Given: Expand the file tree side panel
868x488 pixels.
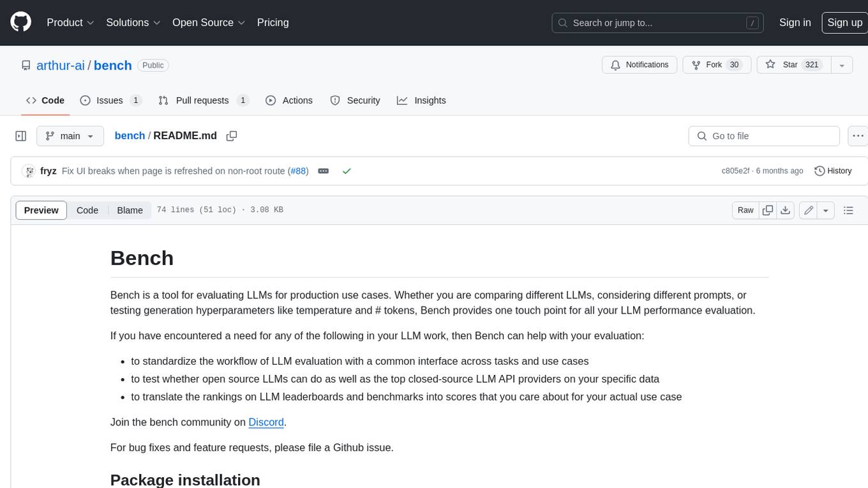Looking at the screenshot, I should point(21,136).
